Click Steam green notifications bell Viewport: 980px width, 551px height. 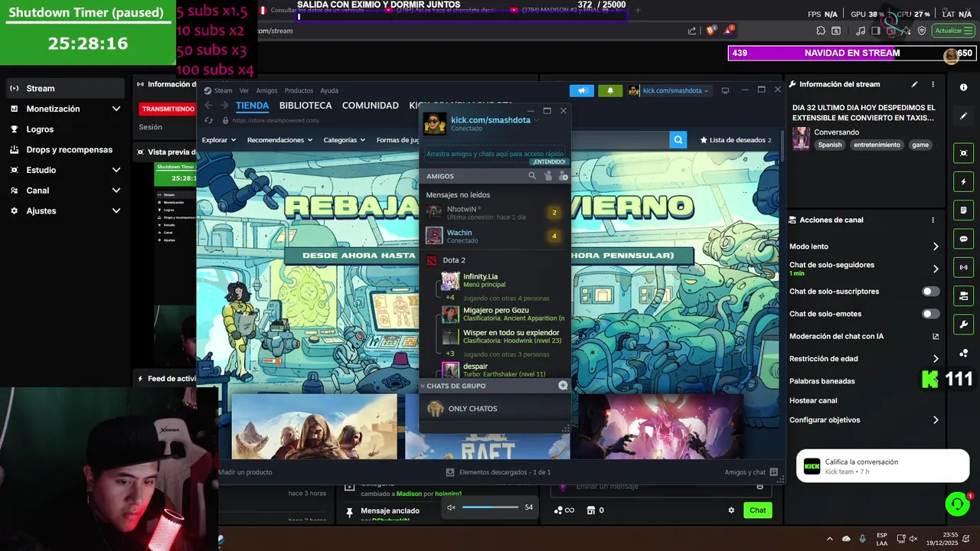tap(610, 90)
